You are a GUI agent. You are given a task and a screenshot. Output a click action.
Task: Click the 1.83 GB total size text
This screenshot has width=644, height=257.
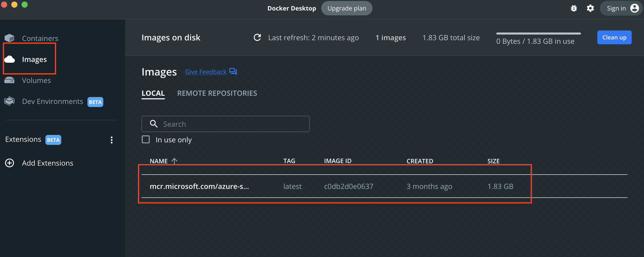(x=451, y=38)
